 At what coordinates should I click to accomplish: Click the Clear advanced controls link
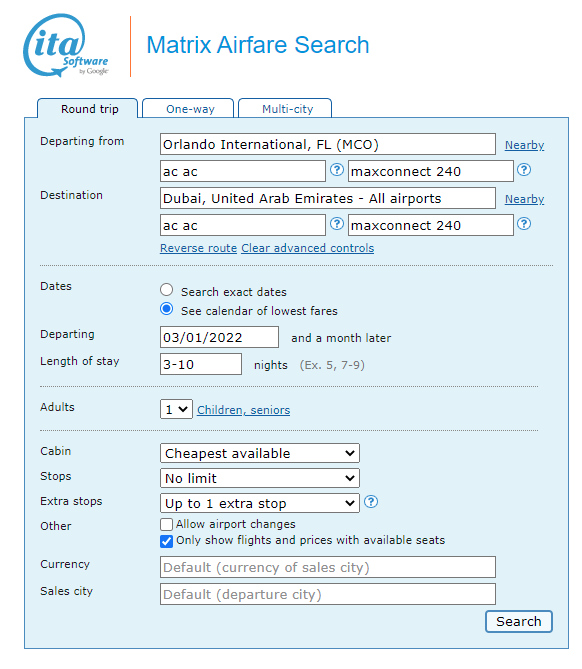tap(308, 248)
